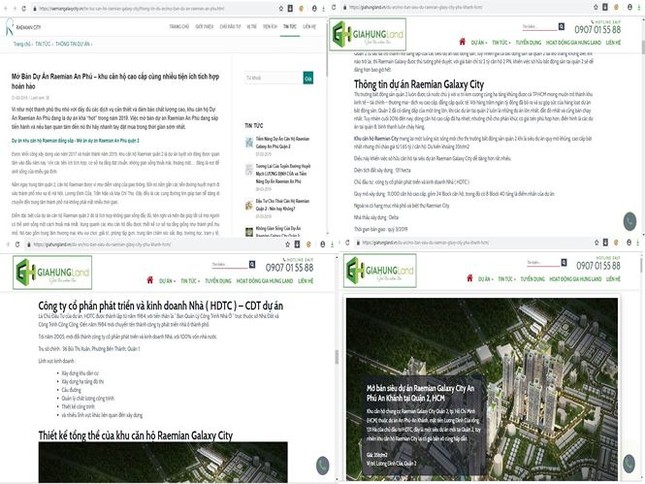Image resolution: width=645 pixels, height=484 pixels.
Task: Open HOẠT ĐỘNG GIA HƯNG LAND in bottom-left menu
Action: [264, 281]
